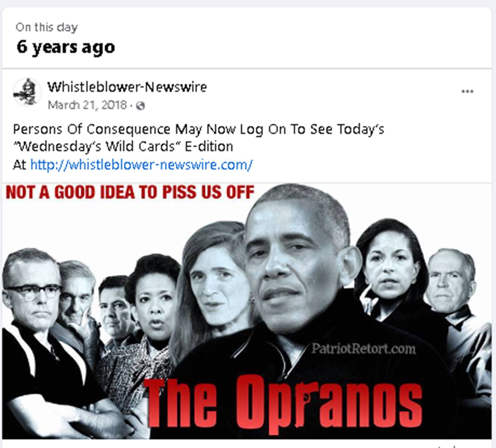The image size is (496, 448).
Task: Click the "Persons Of Consequence" post text line
Action: tap(198, 129)
